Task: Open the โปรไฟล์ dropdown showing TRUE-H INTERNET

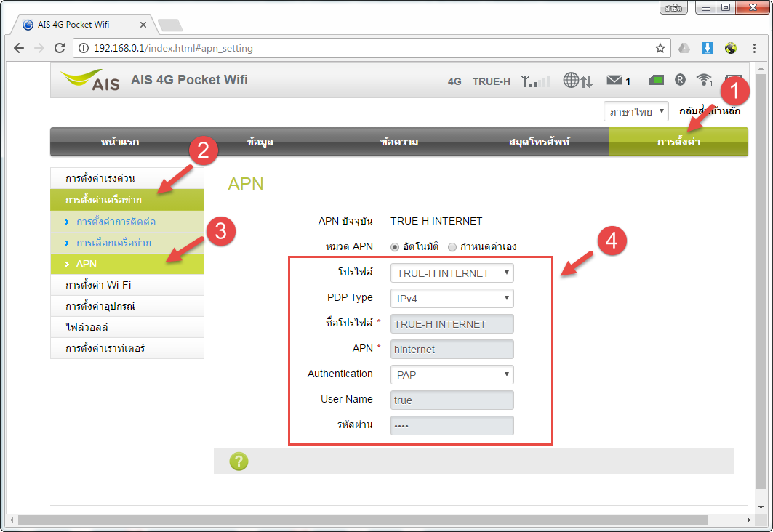Action: 452,273
